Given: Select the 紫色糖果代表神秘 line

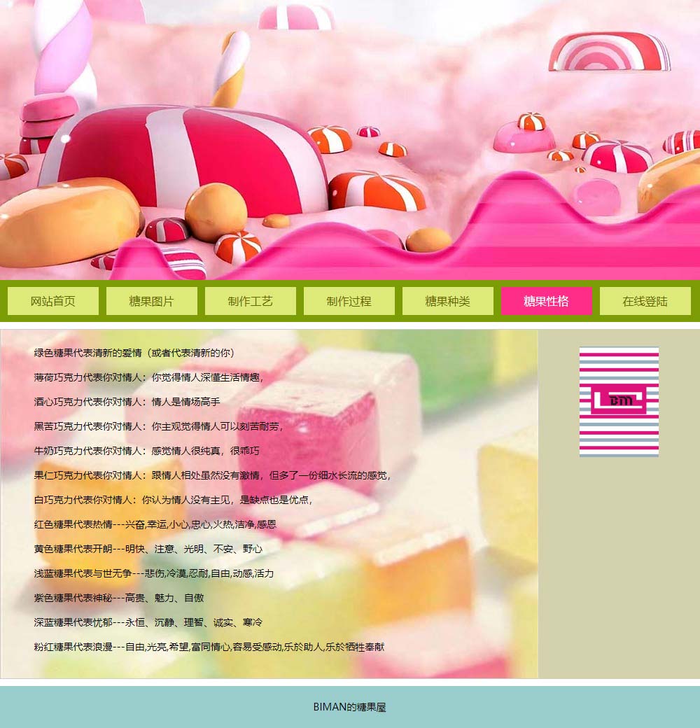Looking at the screenshot, I should (x=119, y=598).
